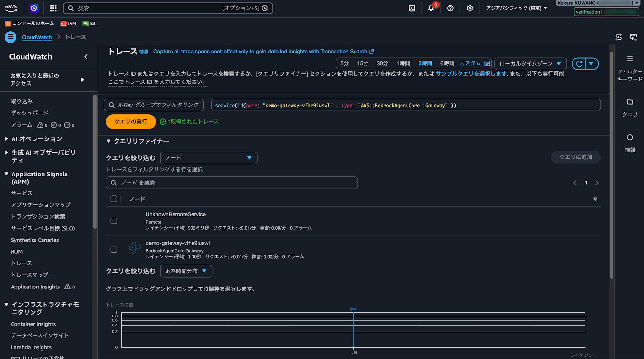Image resolution: width=644 pixels, height=359 pixels.
Task: Click the OK checkmark alarm status icon
Action: point(54,125)
